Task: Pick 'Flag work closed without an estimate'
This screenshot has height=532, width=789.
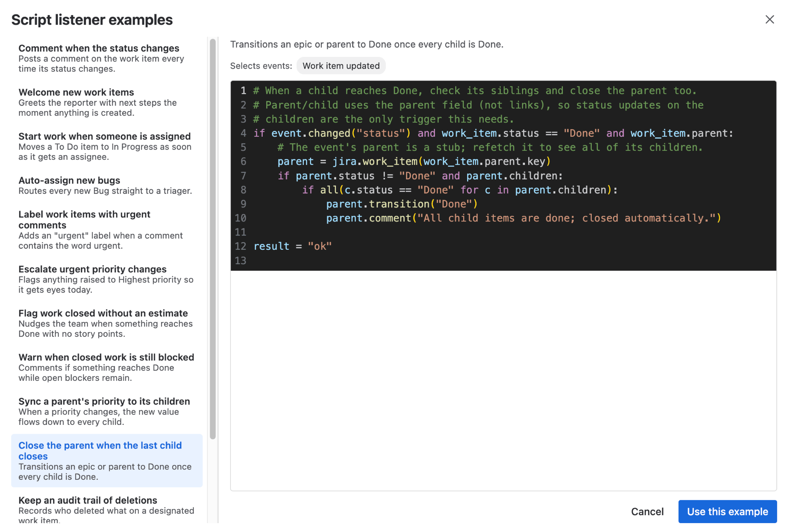Action: click(x=107, y=323)
